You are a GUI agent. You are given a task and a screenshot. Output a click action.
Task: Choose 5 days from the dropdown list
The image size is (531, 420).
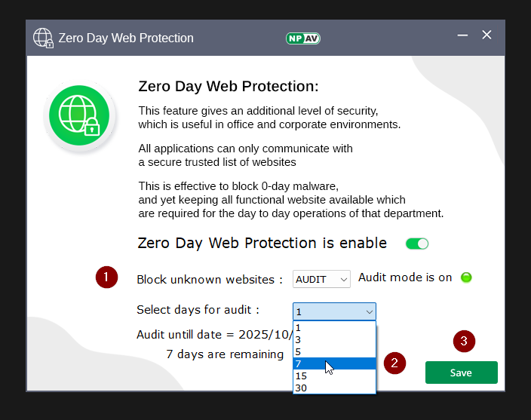(x=333, y=352)
